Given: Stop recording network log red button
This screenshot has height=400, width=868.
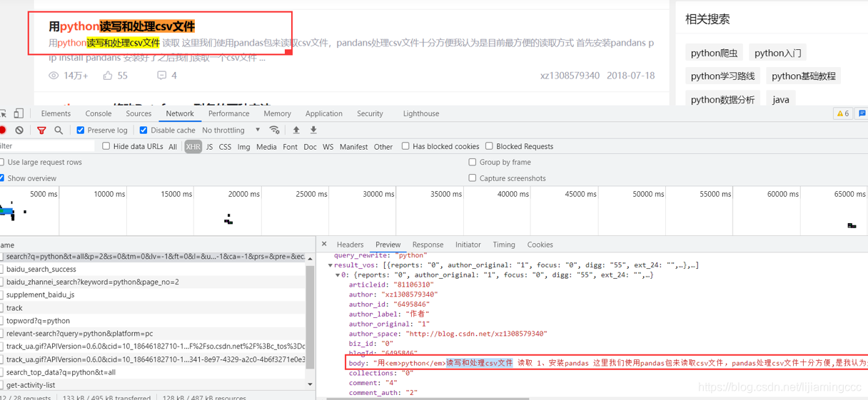Looking at the screenshot, I should 2,130.
